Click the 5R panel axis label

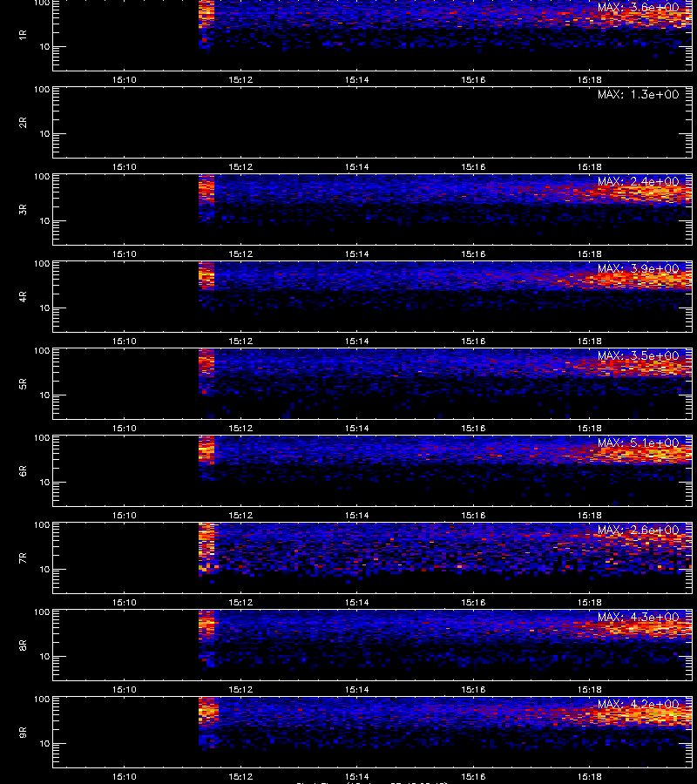click(23, 384)
